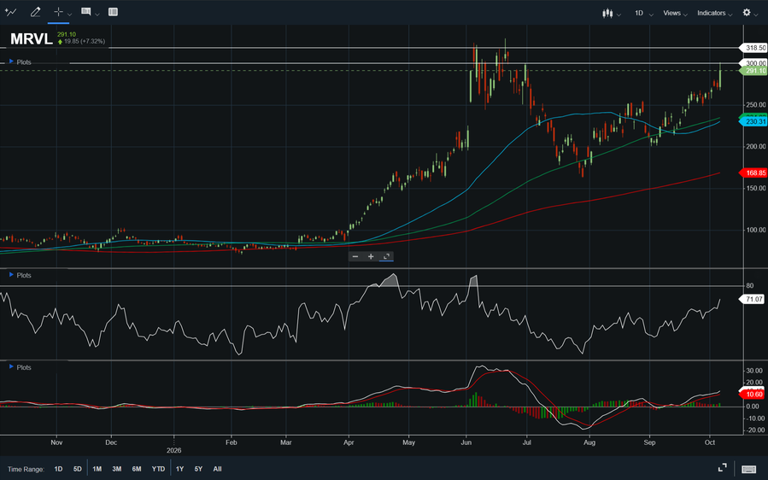The width and height of the screenshot is (768, 480).
Task: Select the 1D time range
Action: [x=58, y=469]
